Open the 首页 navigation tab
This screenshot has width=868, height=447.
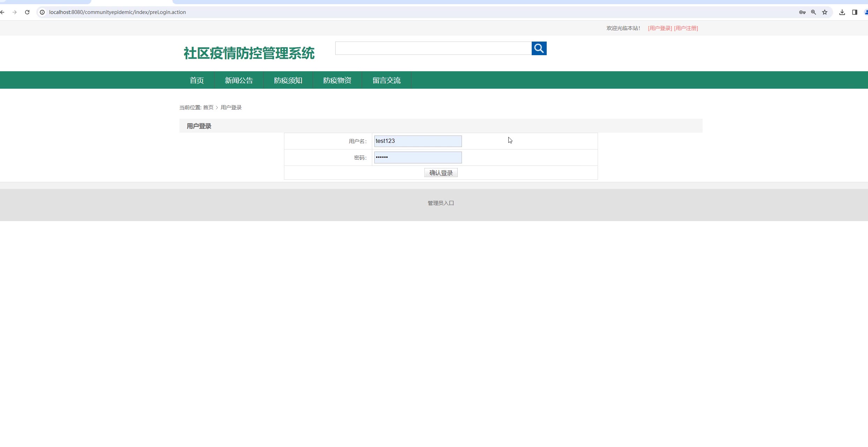tap(197, 80)
